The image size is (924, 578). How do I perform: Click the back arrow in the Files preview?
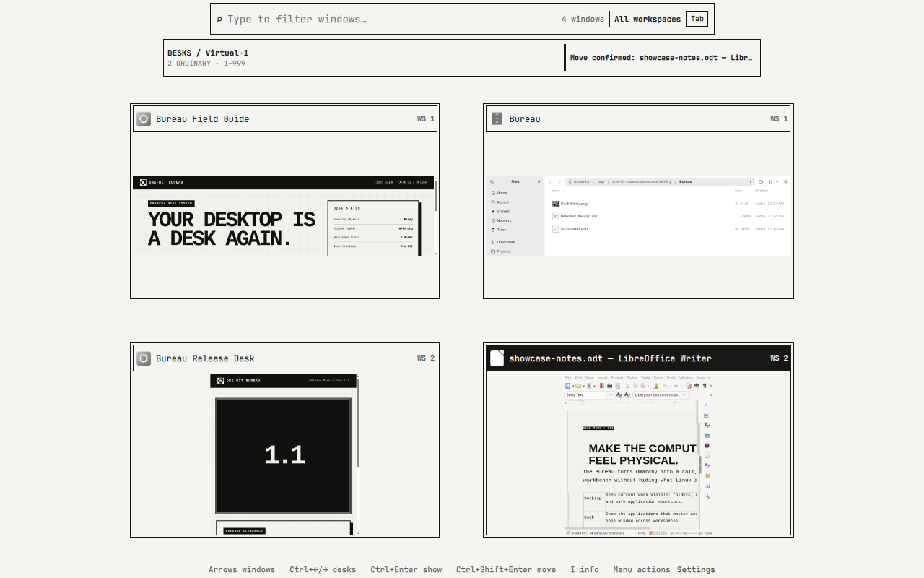pyautogui.click(x=550, y=181)
